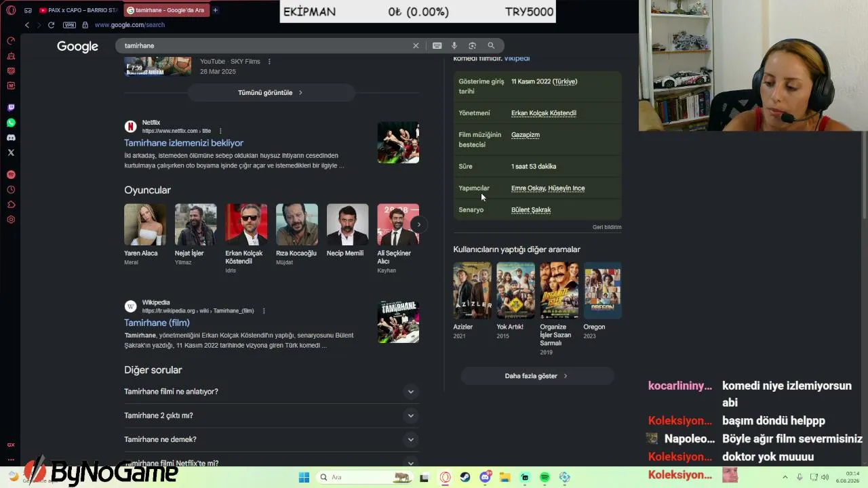Open Twitch in the Opera sidebar
868x488 pixels.
[x=11, y=108]
